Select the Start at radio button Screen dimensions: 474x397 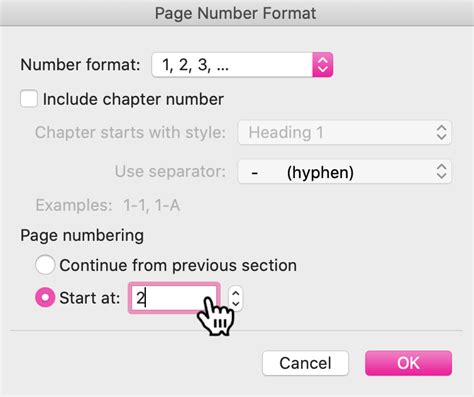pyautogui.click(x=45, y=297)
